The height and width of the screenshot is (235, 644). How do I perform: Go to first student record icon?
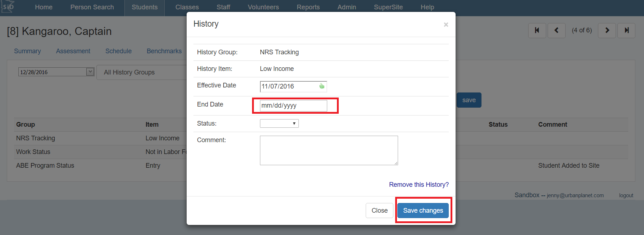[x=537, y=31]
